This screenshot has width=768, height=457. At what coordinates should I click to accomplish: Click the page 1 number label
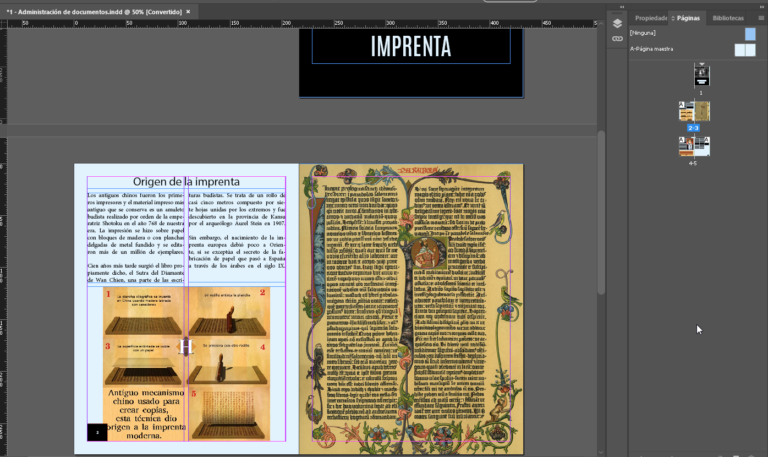[701, 93]
